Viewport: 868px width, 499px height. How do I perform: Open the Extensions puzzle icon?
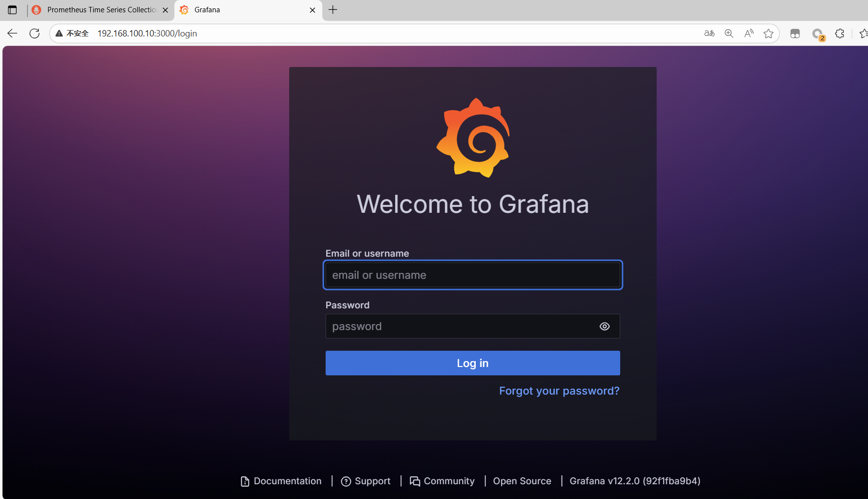point(840,33)
